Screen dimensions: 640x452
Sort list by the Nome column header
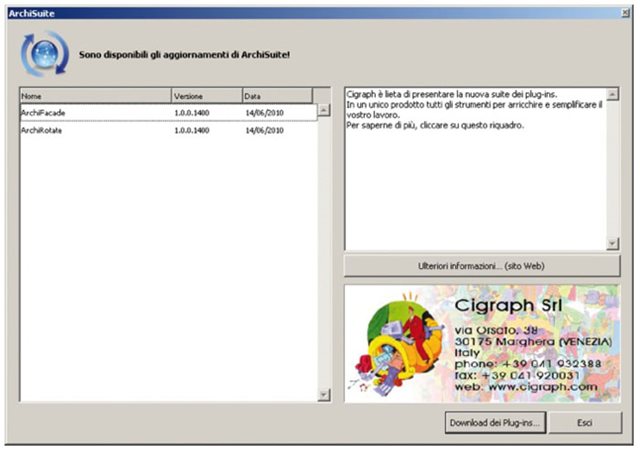[x=96, y=96]
